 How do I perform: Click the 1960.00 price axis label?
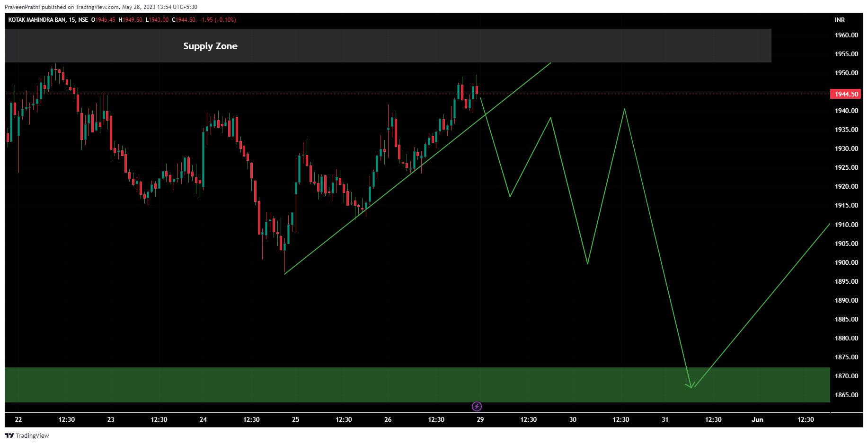coord(846,35)
